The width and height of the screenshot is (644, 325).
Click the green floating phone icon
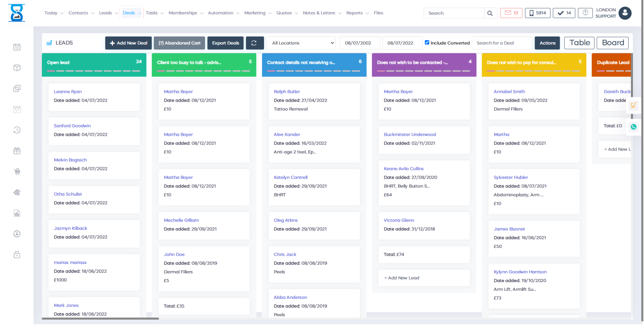[x=633, y=127]
